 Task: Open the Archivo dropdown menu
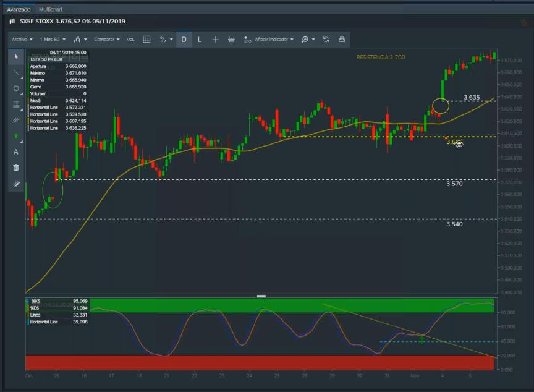22,39
